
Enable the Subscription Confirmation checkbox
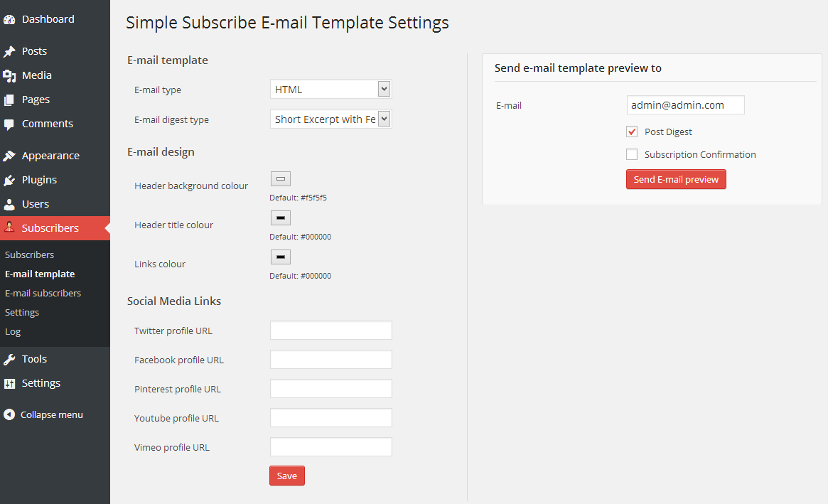click(x=632, y=154)
